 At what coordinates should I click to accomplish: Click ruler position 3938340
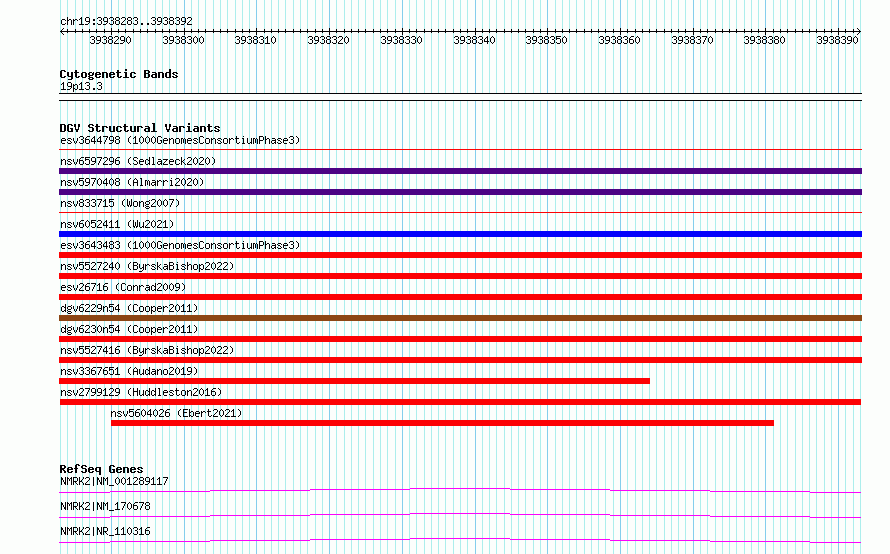pyautogui.click(x=474, y=40)
